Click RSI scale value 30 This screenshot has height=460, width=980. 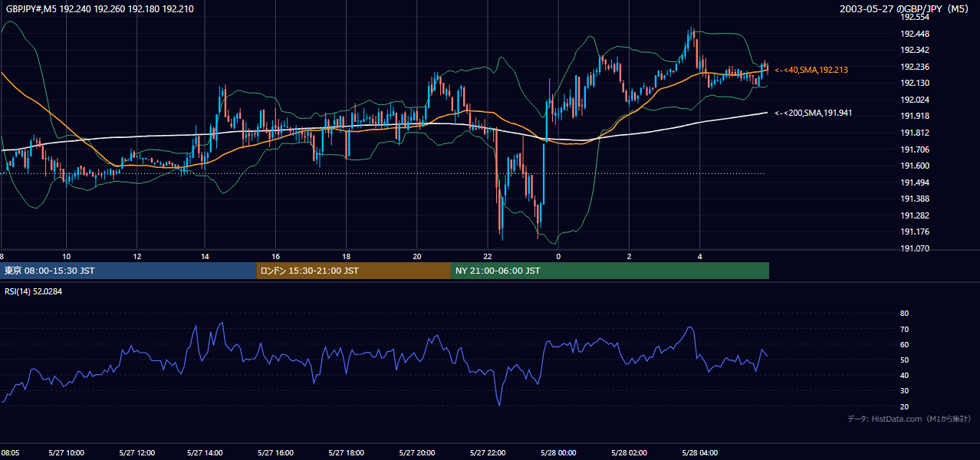point(904,391)
